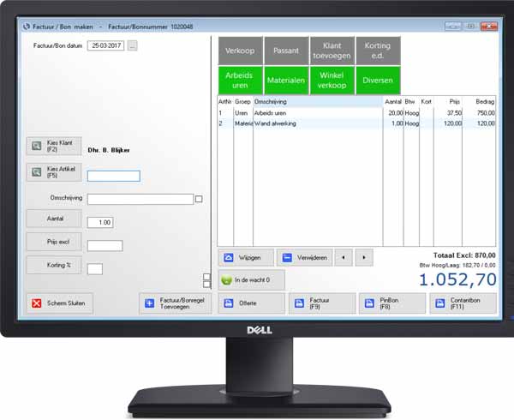Click the Aantal column header
Screen dimensions: 514x420
coord(393,102)
